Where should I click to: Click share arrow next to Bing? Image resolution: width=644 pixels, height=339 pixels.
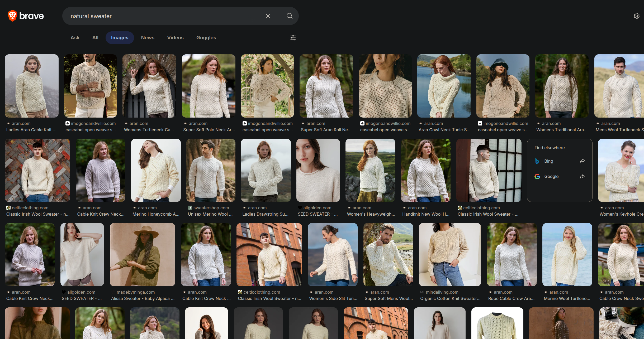(582, 161)
